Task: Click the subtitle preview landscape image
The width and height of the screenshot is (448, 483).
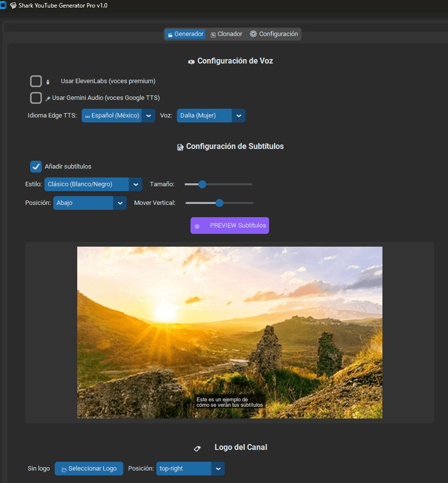Action: click(x=230, y=332)
